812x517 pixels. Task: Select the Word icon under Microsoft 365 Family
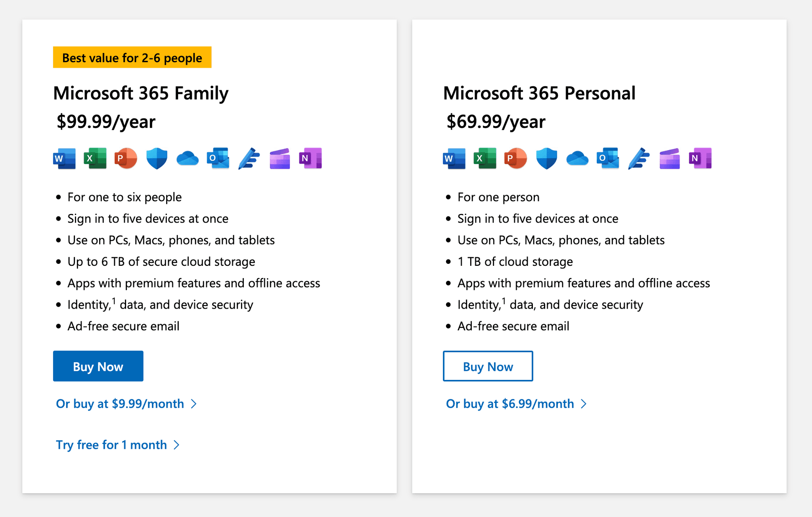pyautogui.click(x=64, y=158)
